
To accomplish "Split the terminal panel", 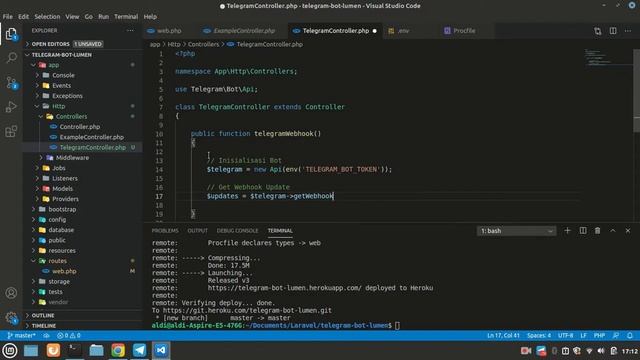I will point(583,231).
